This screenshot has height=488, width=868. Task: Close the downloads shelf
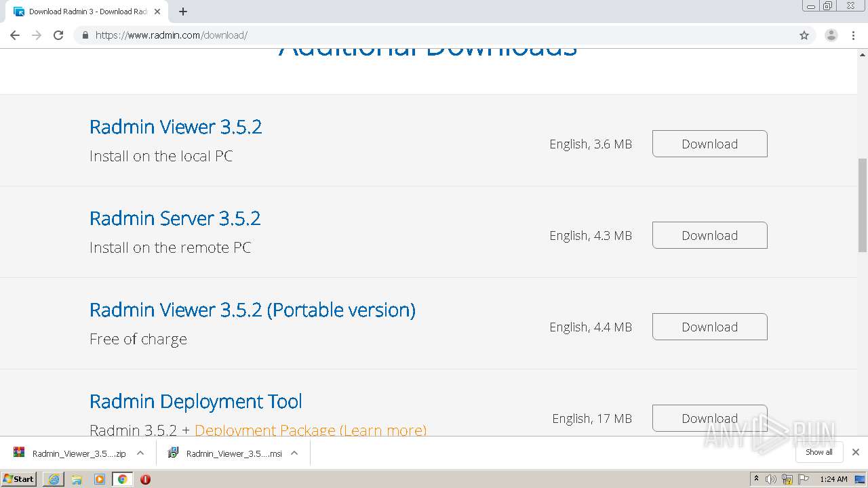point(856,452)
